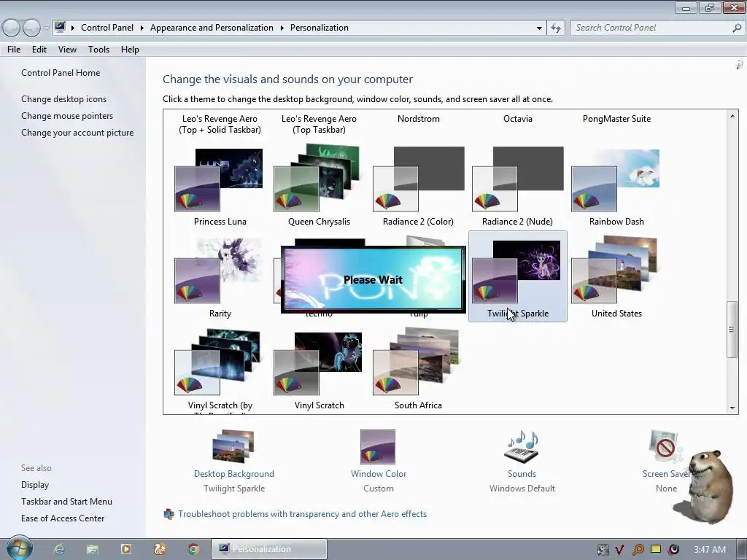Viewport: 747px width, 560px height.
Task: Open the Window Color settings icon
Action: pyautogui.click(x=378, y=447)
